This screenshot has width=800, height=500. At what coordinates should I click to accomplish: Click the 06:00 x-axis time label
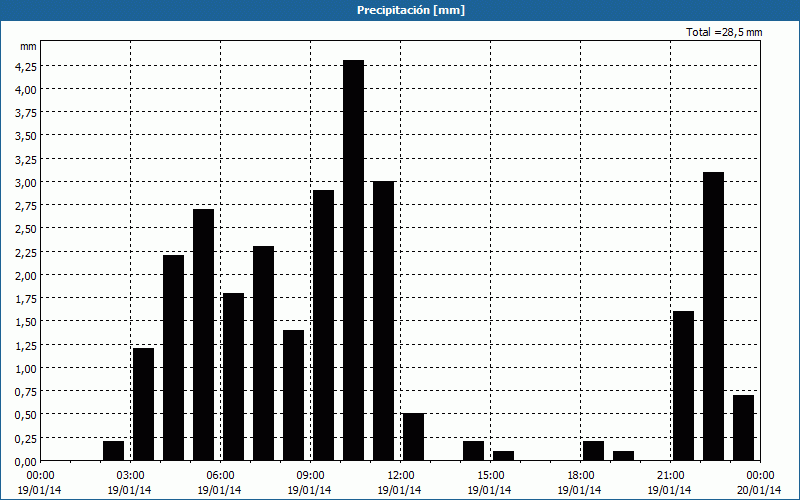tap(221, 476)
